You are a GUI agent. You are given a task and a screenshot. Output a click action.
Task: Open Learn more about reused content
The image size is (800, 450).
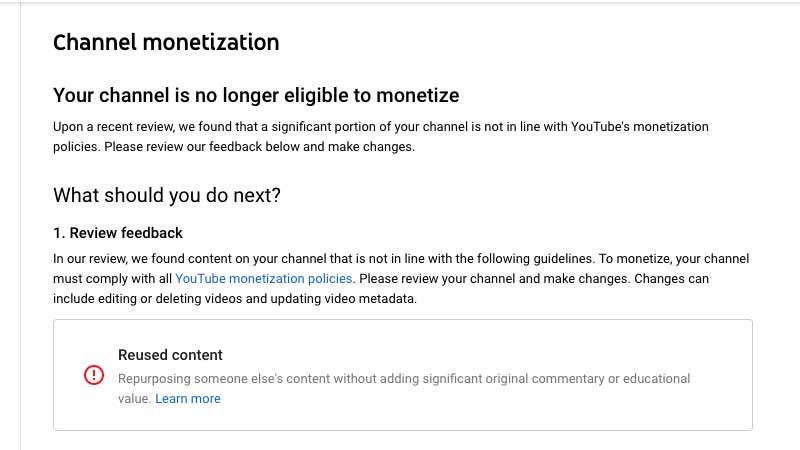coord(188,398)
